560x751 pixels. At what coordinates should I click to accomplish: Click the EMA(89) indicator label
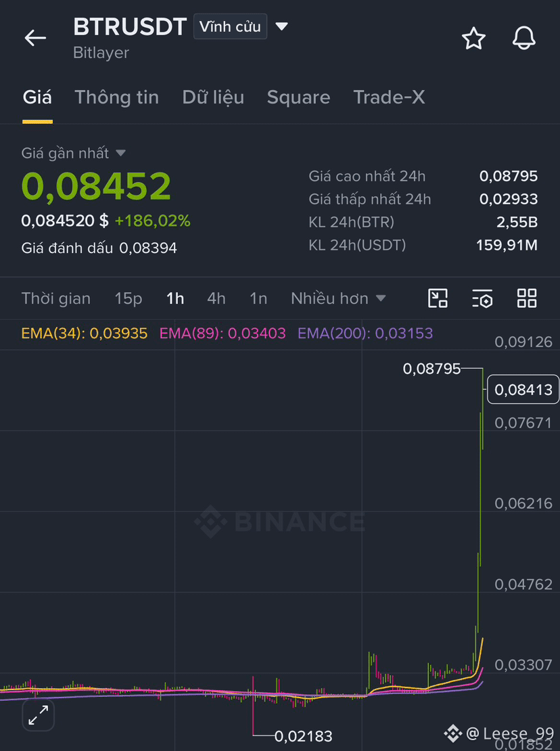pos(222,333)
